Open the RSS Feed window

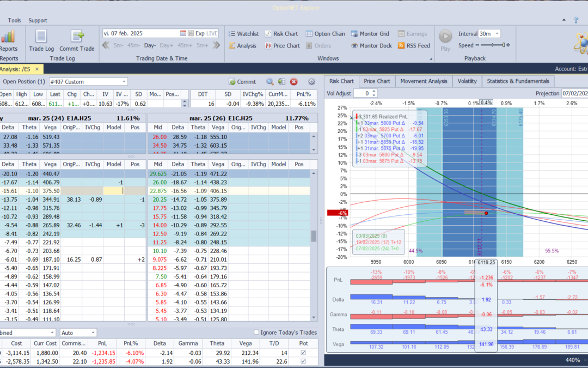413,46
